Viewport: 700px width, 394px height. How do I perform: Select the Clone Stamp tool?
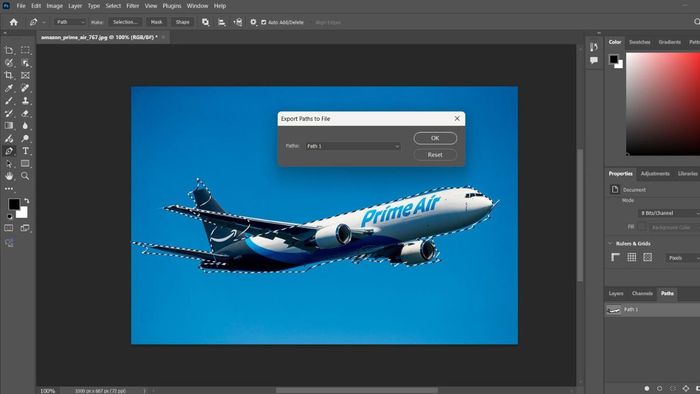pyautogui.click(x=25, y=100)
